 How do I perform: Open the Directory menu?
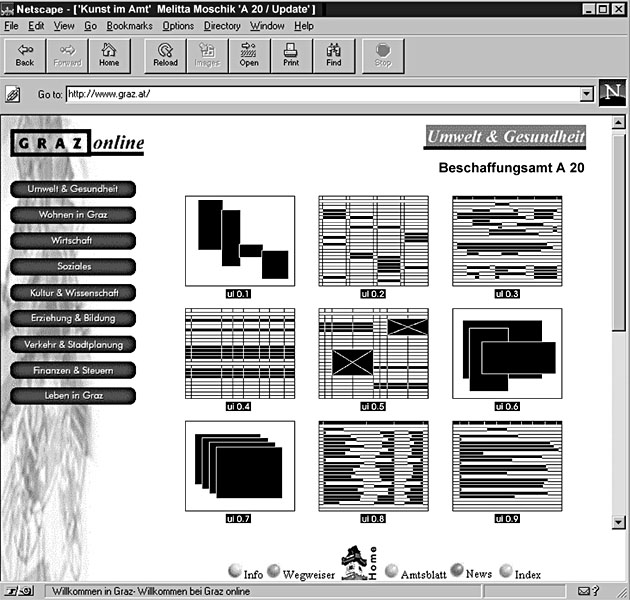pos(222,26)
